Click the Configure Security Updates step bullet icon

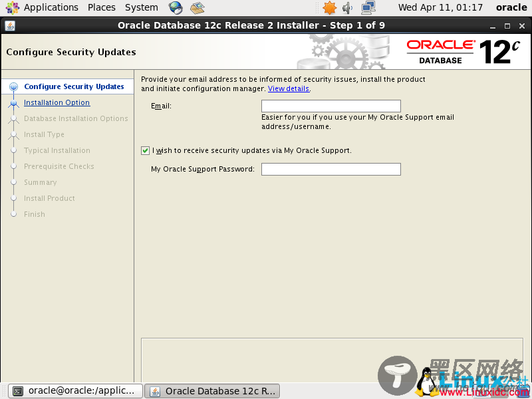point(13,87)
